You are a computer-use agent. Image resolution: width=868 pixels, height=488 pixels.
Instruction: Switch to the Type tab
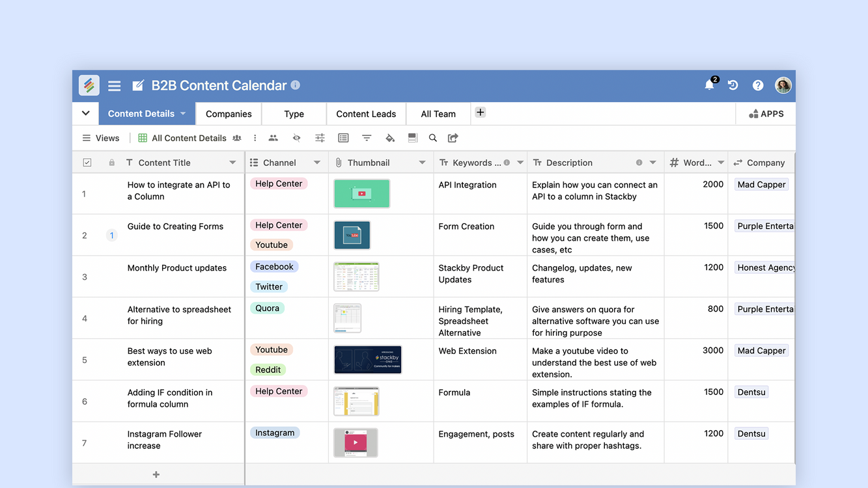click(x=294, y=114)
